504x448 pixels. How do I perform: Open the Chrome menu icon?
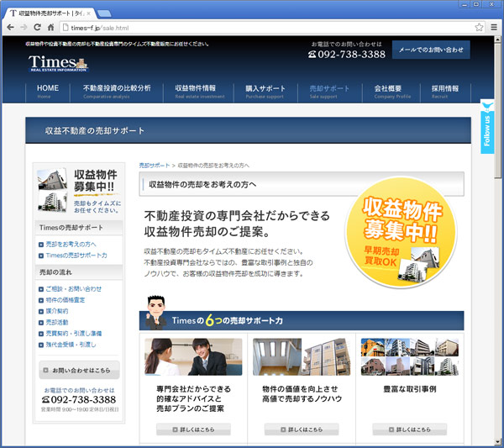pyautogui.click(x=494, y=28)
